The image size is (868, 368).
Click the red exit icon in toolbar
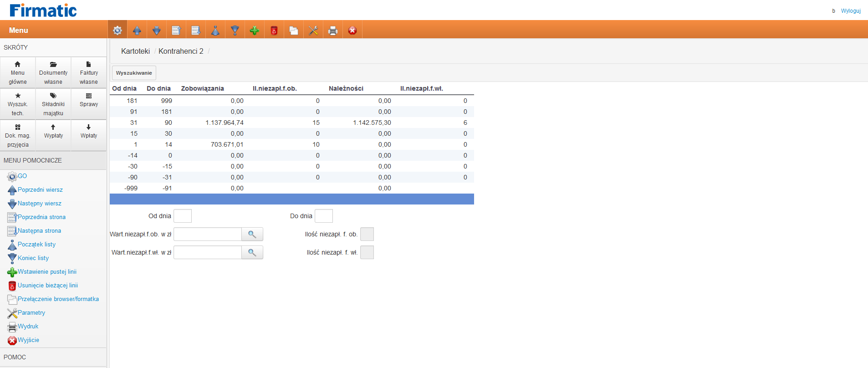tap(352, 31)
